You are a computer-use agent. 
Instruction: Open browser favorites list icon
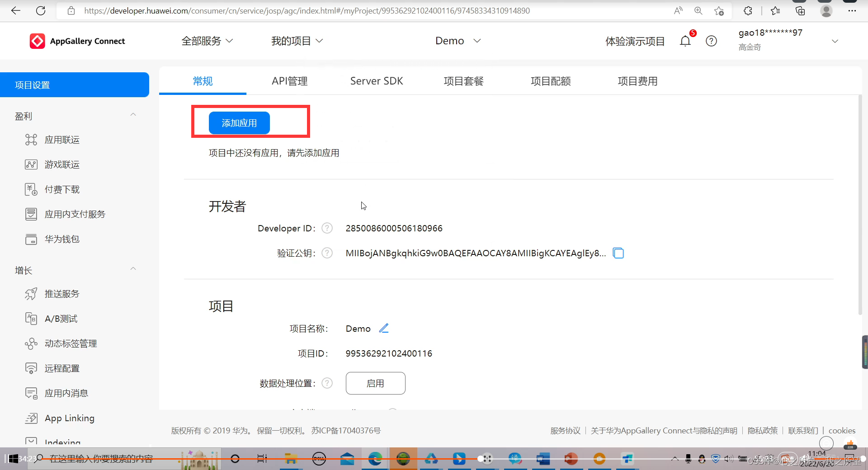(775, 11)
